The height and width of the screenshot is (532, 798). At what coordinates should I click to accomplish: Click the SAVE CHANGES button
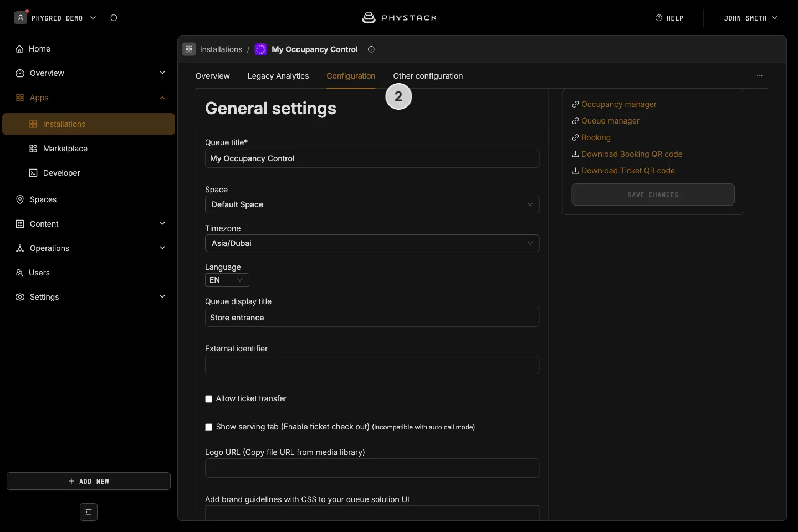(653, 195)
